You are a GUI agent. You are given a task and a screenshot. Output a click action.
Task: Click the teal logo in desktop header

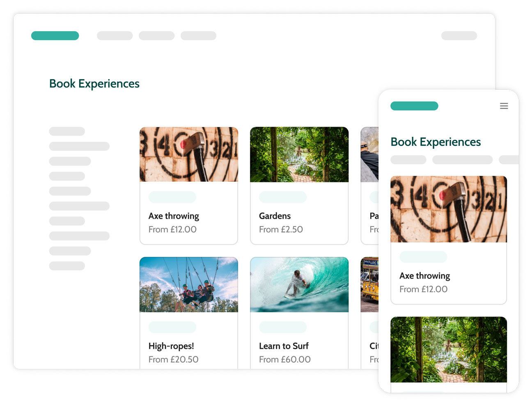point(55,36)
